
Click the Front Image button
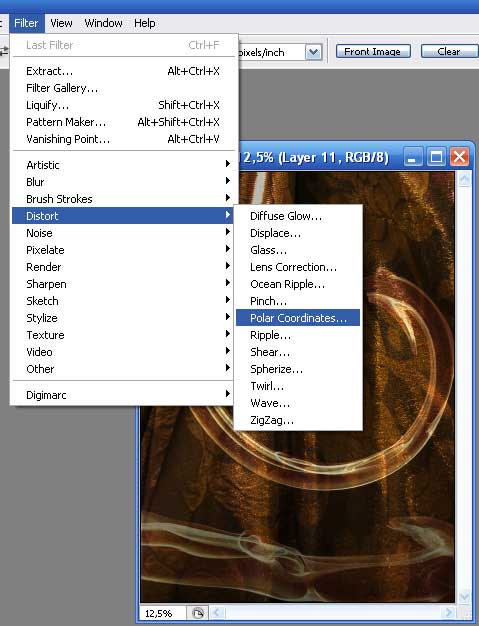[x=373, y=52]
